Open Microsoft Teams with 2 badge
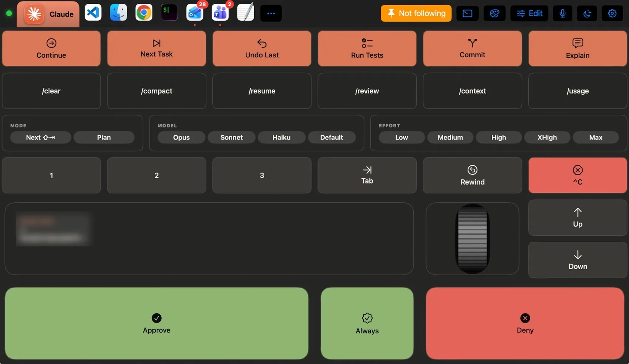Viewport: 629px width, 364px height. tap(220, 13)
